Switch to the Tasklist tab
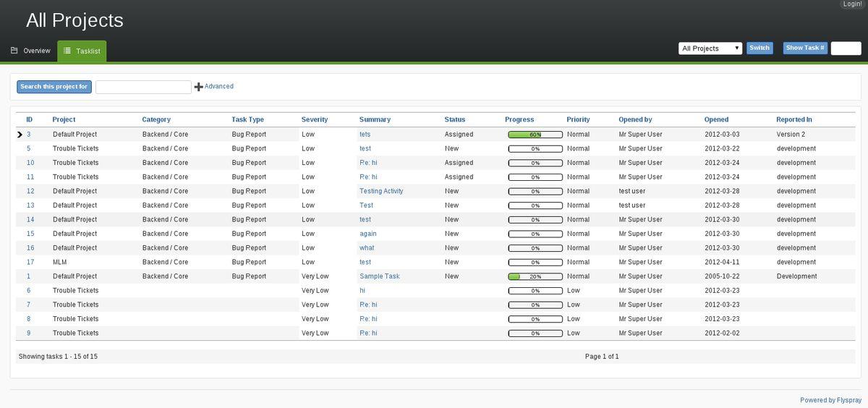Image resolution: width=868 pixels, height=408 pixels. [x=82, y=51]
